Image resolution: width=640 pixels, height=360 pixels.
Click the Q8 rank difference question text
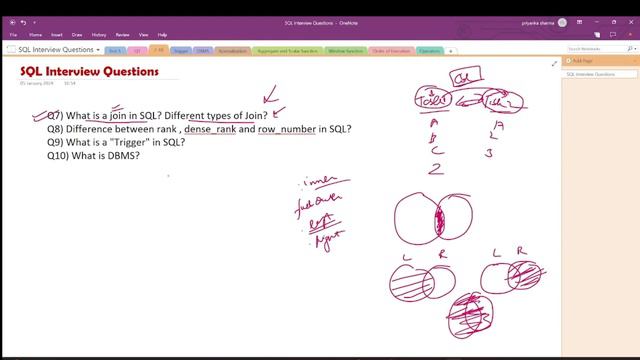[x=199, y=129]
